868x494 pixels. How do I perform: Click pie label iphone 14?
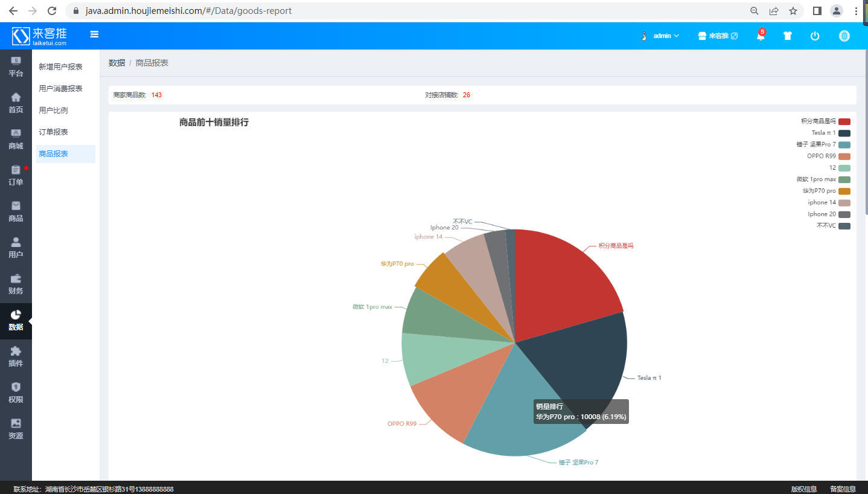click(429, 237)
